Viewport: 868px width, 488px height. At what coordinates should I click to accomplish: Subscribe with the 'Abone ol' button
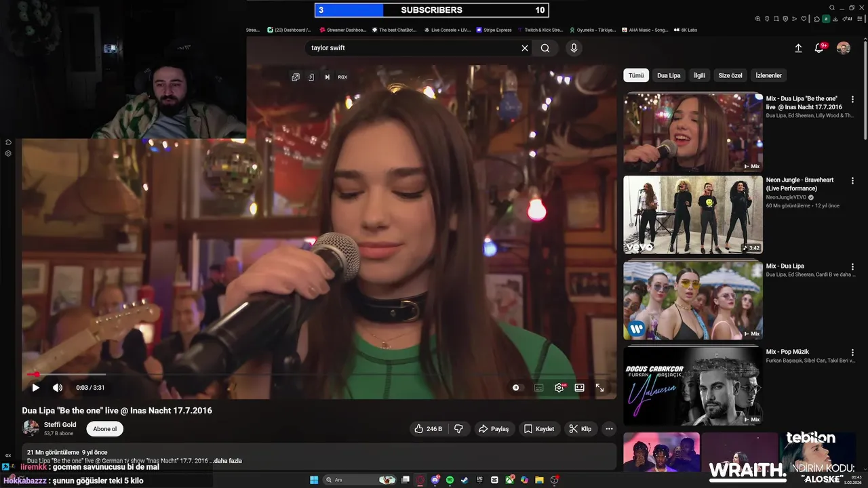pyautogui.click(x=105, y=429)
